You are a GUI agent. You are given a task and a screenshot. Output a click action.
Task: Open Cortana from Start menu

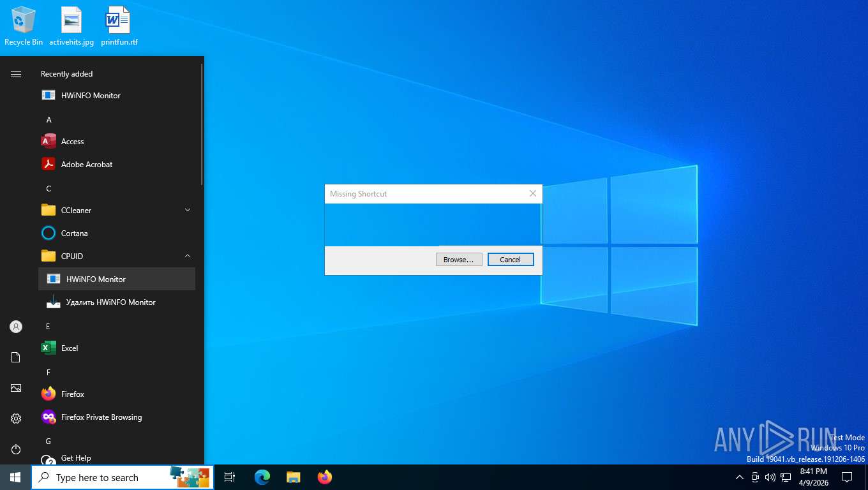tap(117, 233)
